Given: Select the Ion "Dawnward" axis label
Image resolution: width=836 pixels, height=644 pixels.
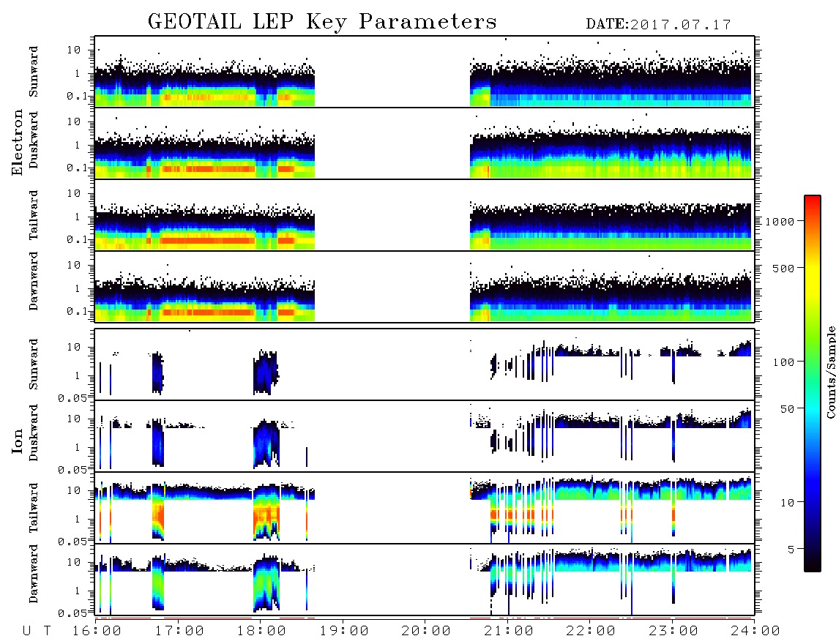Looking at the screenshot, I should [33, 574].
